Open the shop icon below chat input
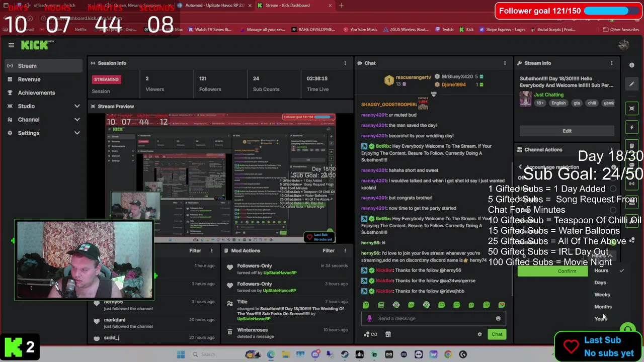Screen dimensions: 644x362 [x=388, y=334]
